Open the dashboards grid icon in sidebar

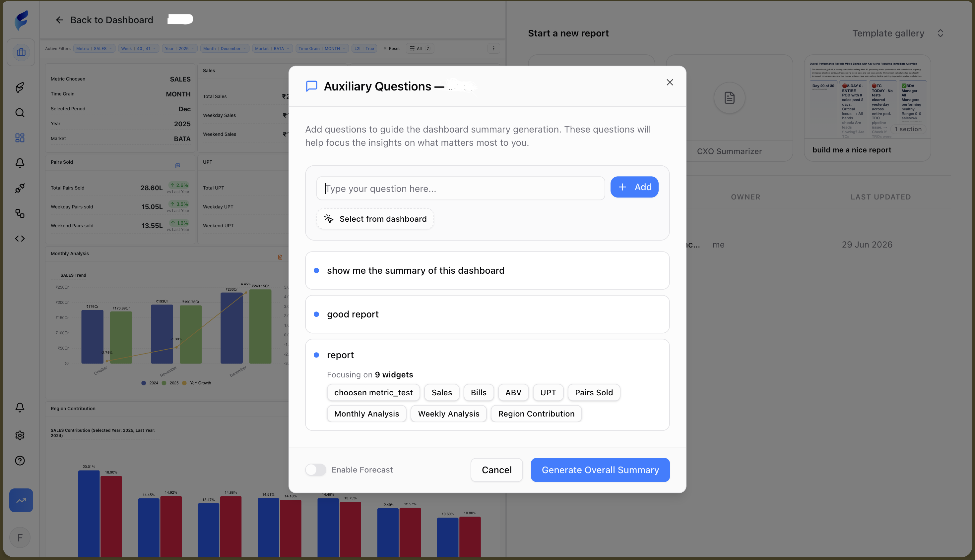tap(20, 138)
